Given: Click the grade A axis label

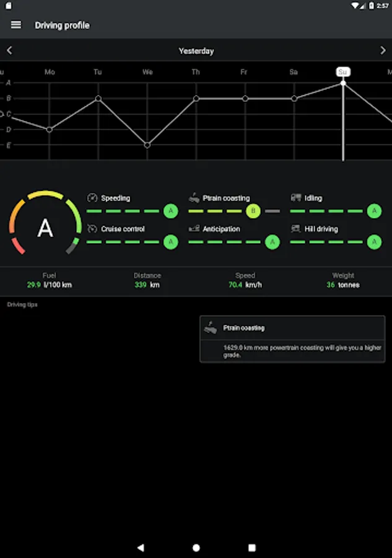Looking at the screenshot, I should [x=8, y=83].
